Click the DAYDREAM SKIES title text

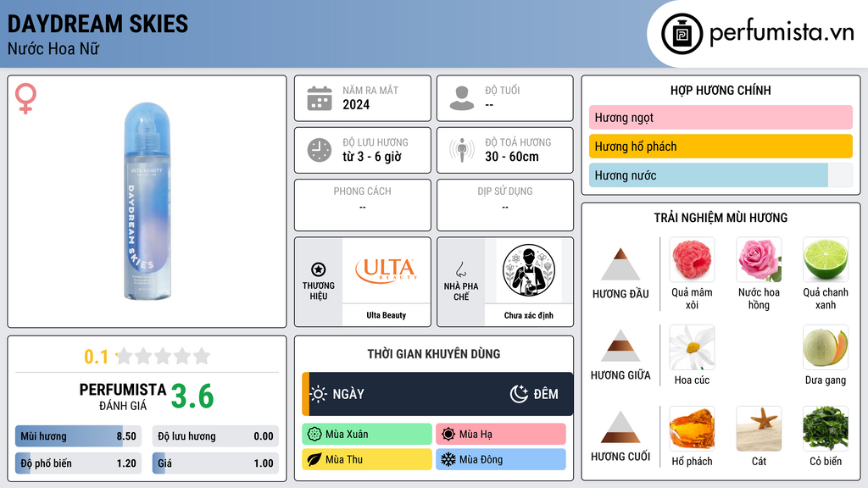pyautogui.click(x=97, y=24)
